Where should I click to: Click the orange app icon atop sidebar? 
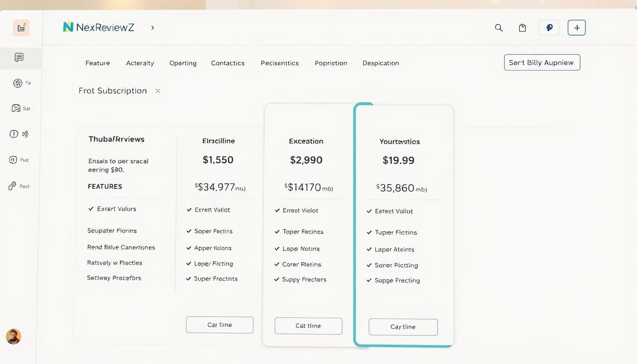(x=21, y=28)
